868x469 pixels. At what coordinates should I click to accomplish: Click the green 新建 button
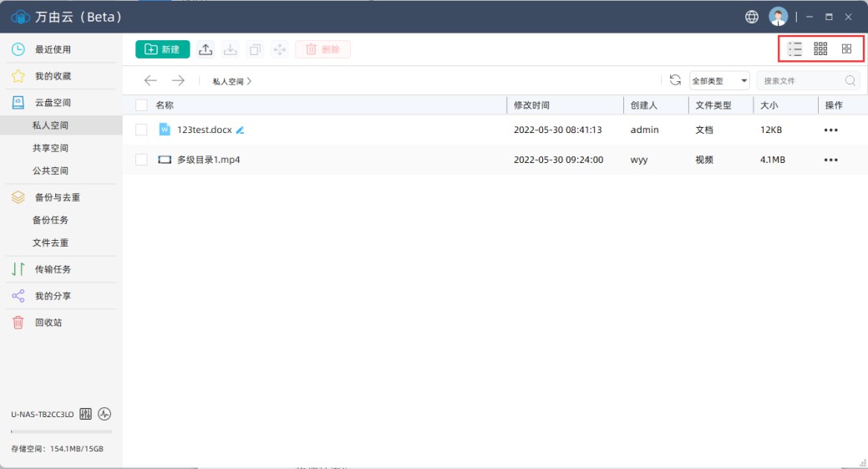163,49
